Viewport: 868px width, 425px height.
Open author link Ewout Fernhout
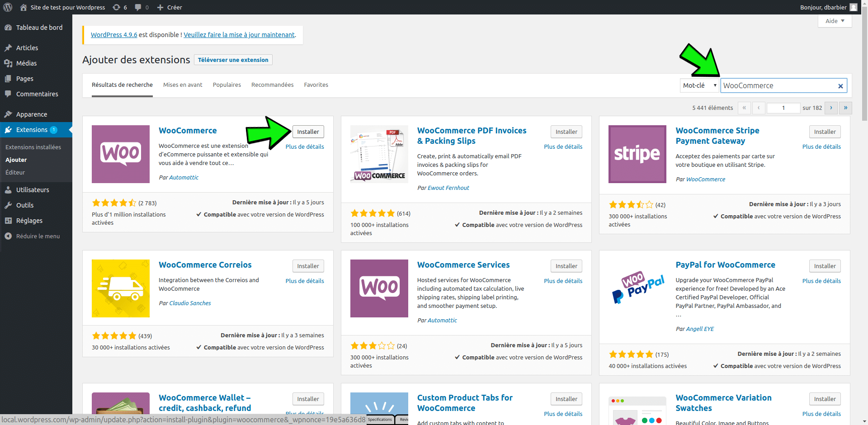coord(448,188)
